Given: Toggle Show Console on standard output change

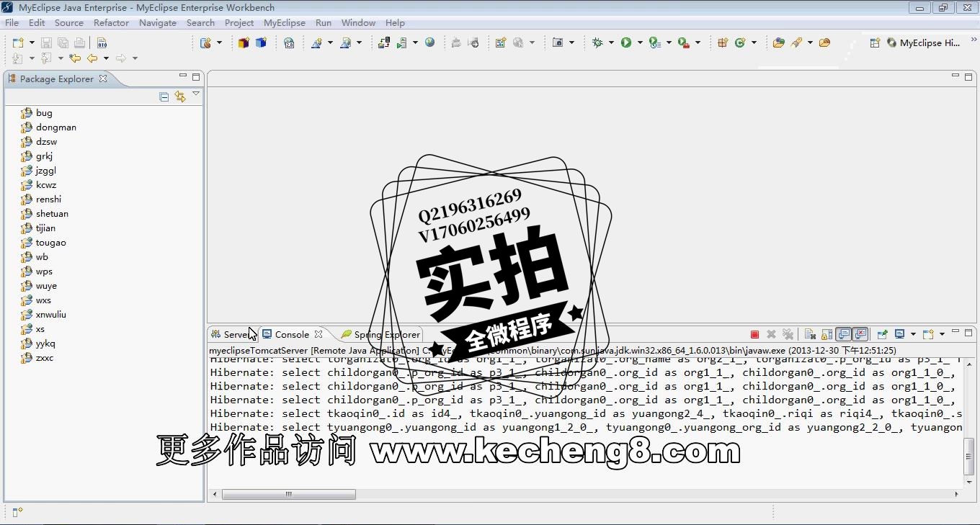Looking at the screenshot, I should click(x=843, y=334).
